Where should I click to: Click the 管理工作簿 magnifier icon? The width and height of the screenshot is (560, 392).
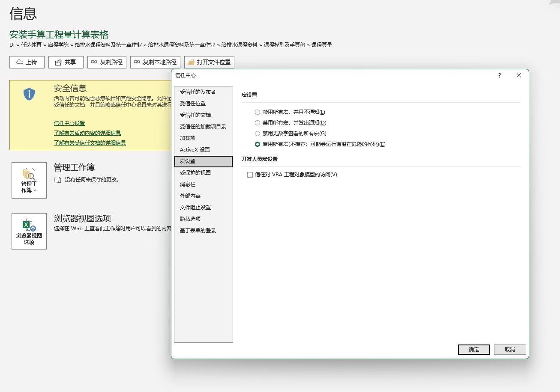pyautogui.click(x=29, y=174)
